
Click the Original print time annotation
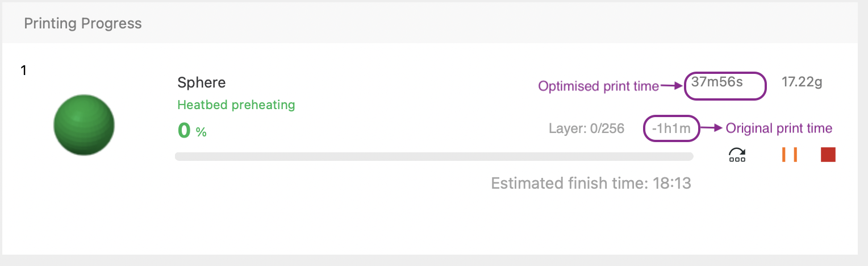pyautogui.click(x=779, y=128)
